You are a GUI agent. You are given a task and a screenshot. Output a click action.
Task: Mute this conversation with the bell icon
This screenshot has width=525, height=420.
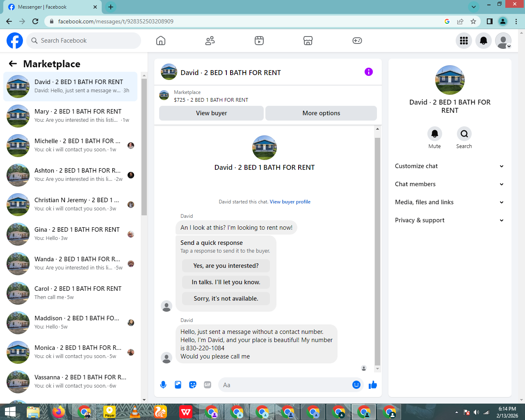click(x=435, y=134)
